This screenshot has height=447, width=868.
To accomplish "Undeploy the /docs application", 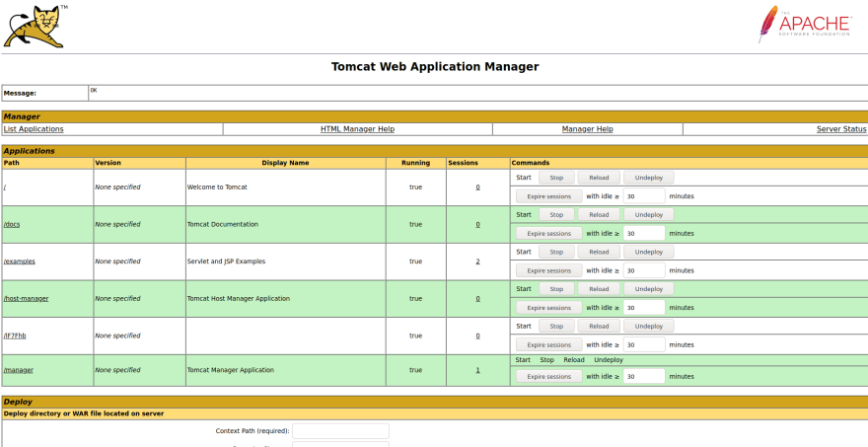I will click(x=648, y=215).
